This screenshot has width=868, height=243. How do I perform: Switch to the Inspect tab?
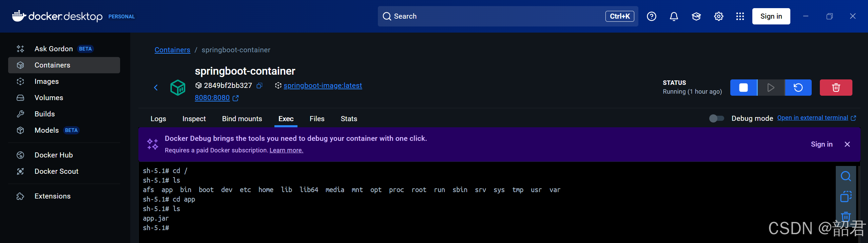[x=194, y=119]
